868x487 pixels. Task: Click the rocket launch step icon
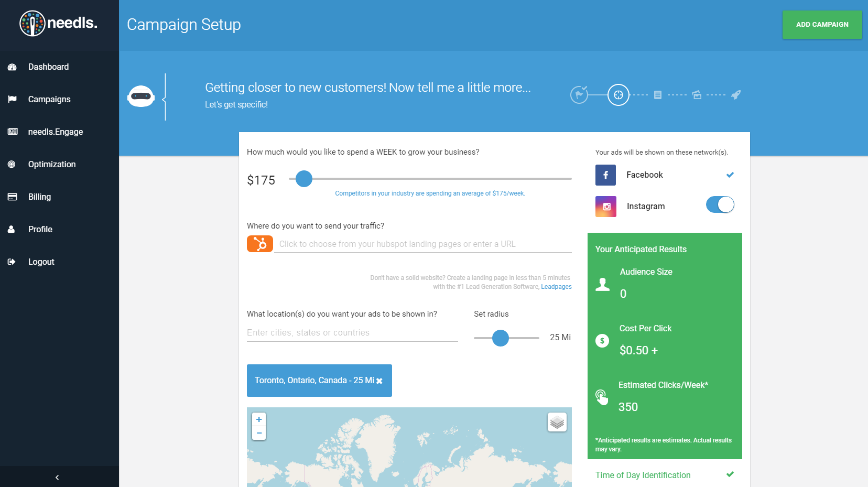[736, 95]
